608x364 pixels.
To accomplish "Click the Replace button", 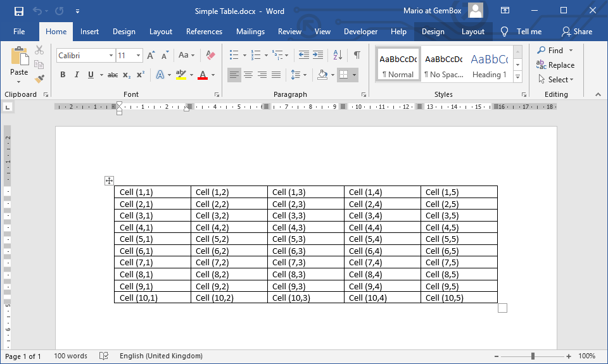I will 555,65.
